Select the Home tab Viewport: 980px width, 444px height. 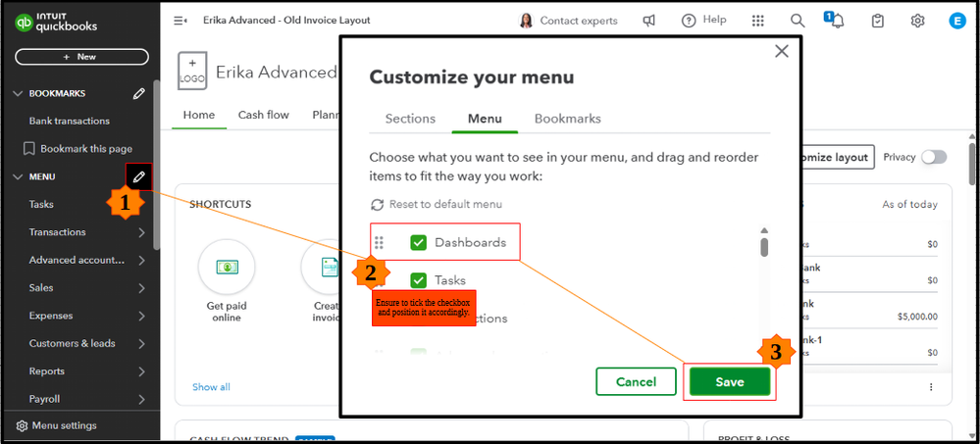(199, 115)
